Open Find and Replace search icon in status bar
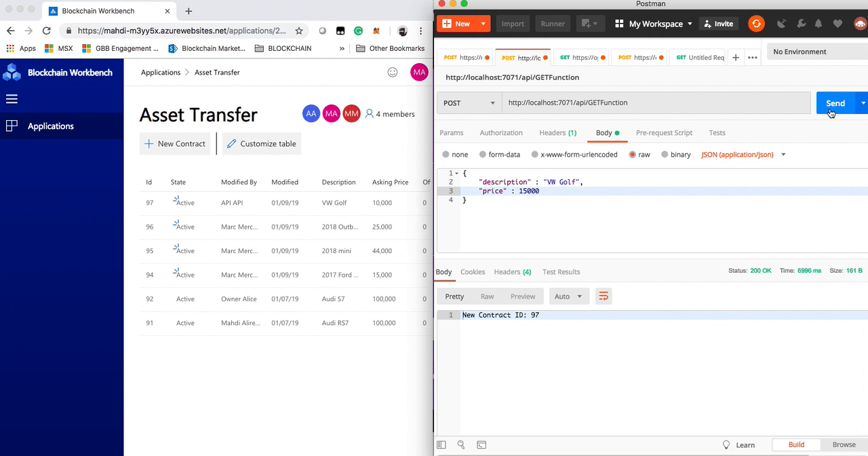Viewport: 868px width, 456px height. point(461,445)
